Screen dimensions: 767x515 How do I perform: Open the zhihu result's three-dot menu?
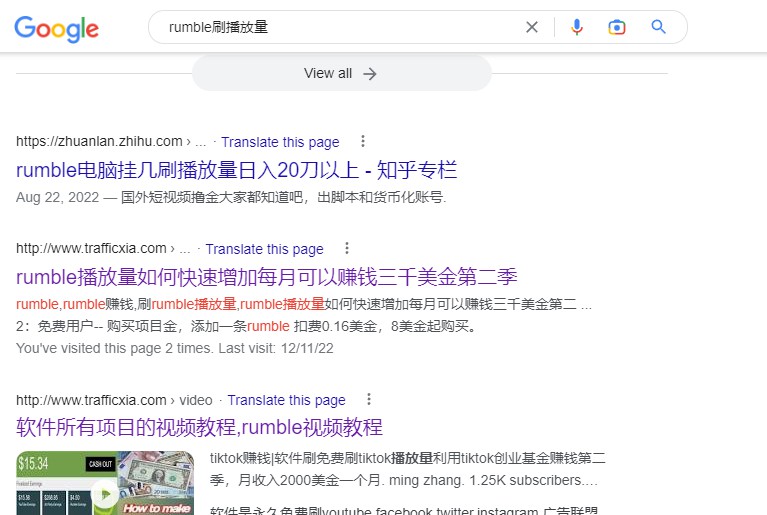(363, 141)
